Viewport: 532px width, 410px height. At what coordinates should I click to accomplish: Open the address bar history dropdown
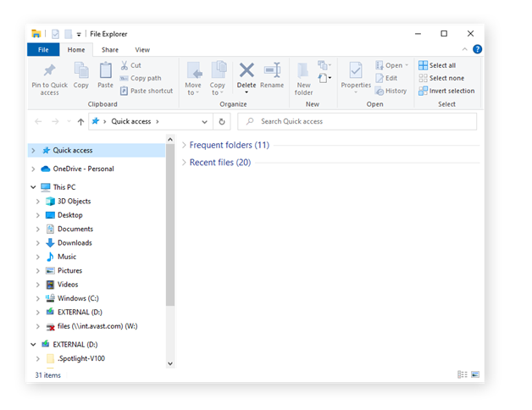click(205, 121)
